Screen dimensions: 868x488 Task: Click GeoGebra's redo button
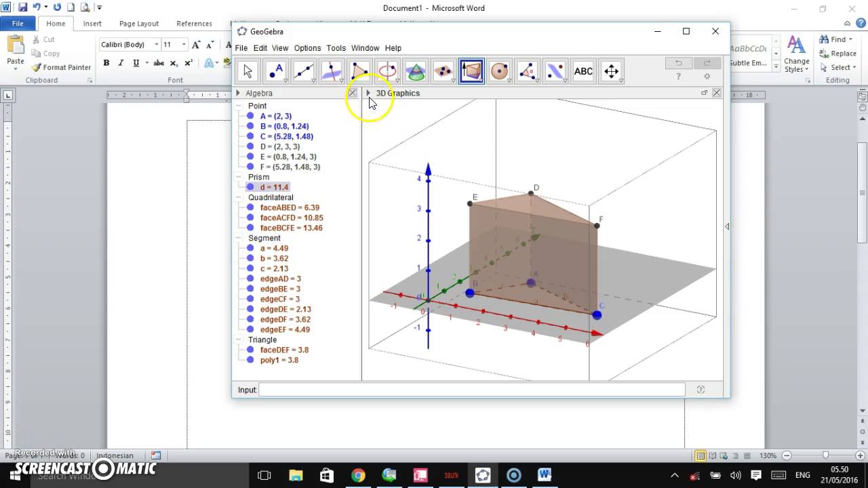point(707,63)
